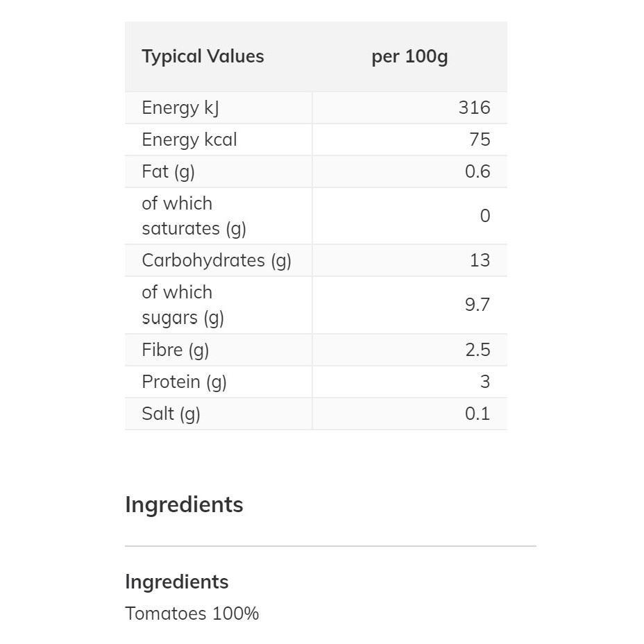Click the large Ingredients section heading
644x644 pixels.
point(184,505)
